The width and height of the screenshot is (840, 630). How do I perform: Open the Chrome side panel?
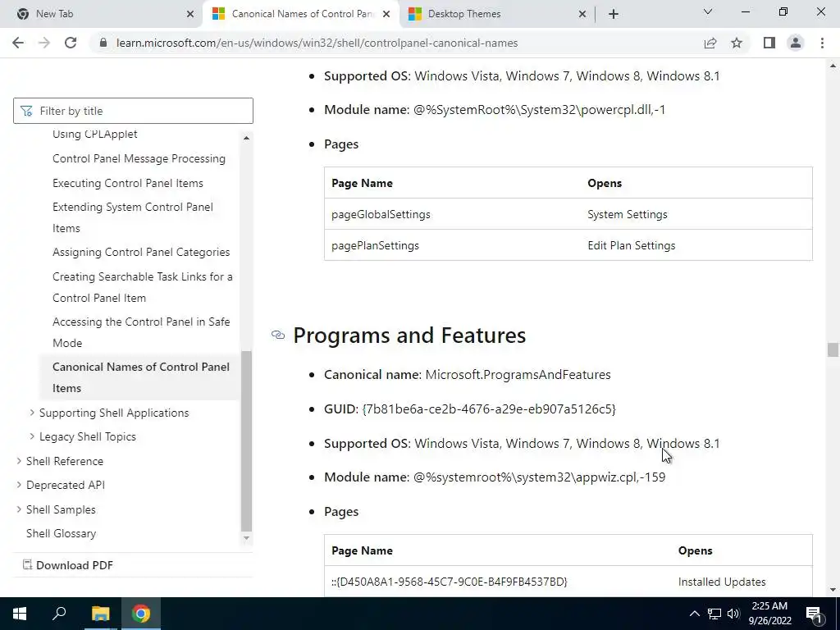(769, 43)
